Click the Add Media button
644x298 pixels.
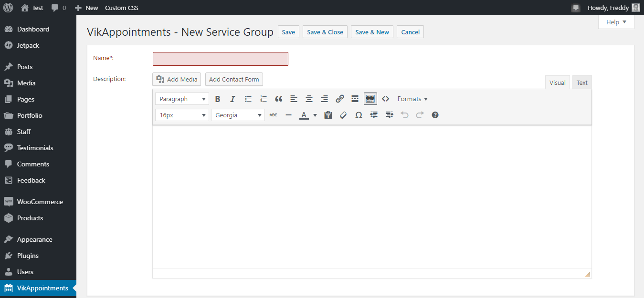click(177, 79)
